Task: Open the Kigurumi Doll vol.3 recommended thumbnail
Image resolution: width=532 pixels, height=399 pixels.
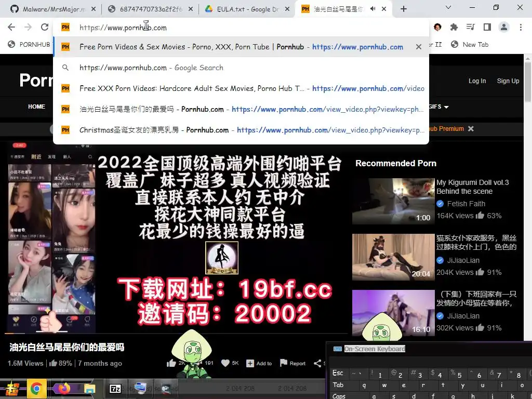Action: coord(393,201)
